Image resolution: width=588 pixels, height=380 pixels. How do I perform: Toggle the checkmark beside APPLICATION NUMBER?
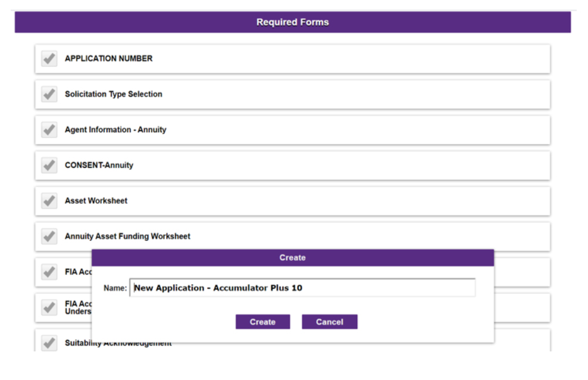tap(49, 58)
